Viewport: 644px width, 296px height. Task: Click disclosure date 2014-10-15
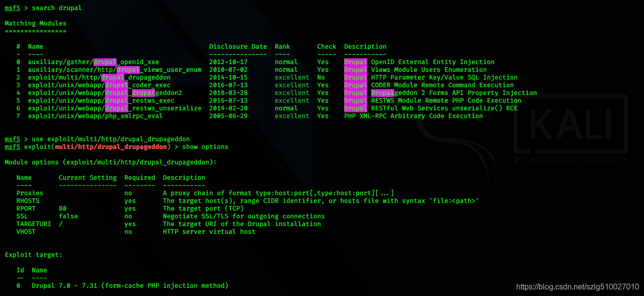[228, 78]
